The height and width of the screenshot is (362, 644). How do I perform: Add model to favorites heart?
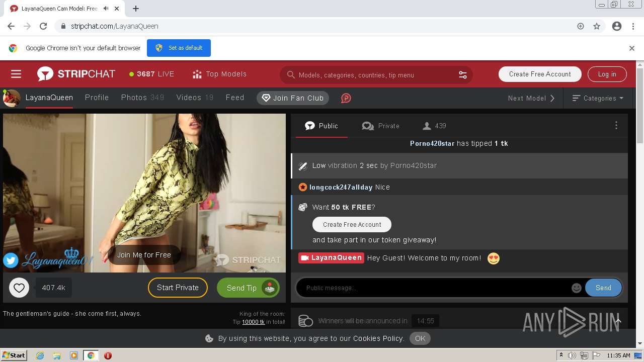point(19,288)
